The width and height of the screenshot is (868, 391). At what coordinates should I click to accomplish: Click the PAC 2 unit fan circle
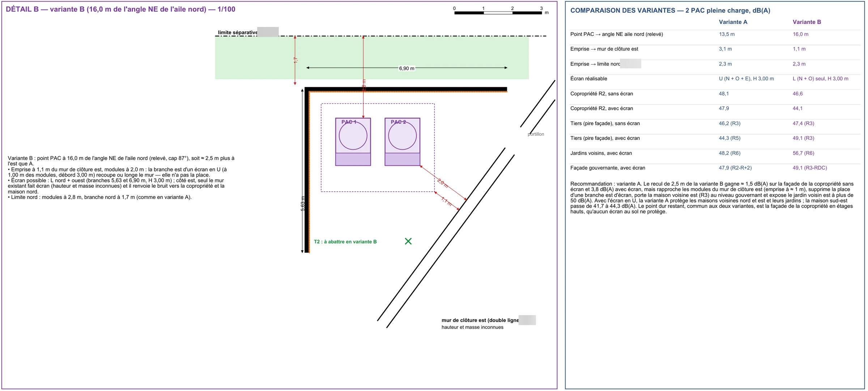402,136
